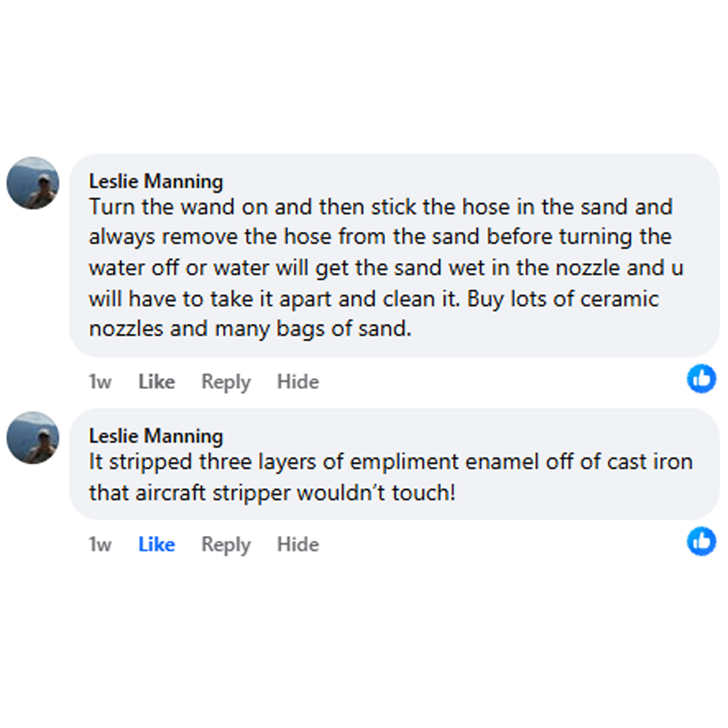This screenshot has width=728, height=728.
Task: Open Leslie Manning's avatar on the second comment
Action: point(32,437)
